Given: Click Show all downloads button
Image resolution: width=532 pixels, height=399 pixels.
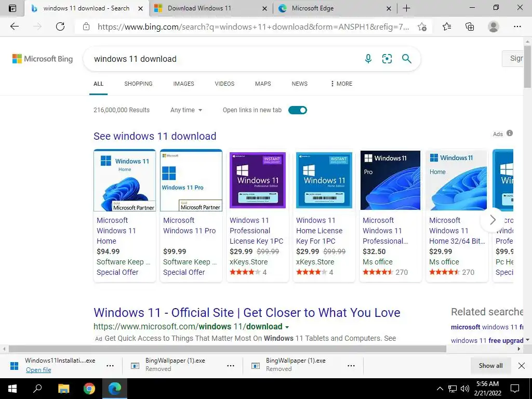Looking at the screenshot, I should tap(490, 365).
